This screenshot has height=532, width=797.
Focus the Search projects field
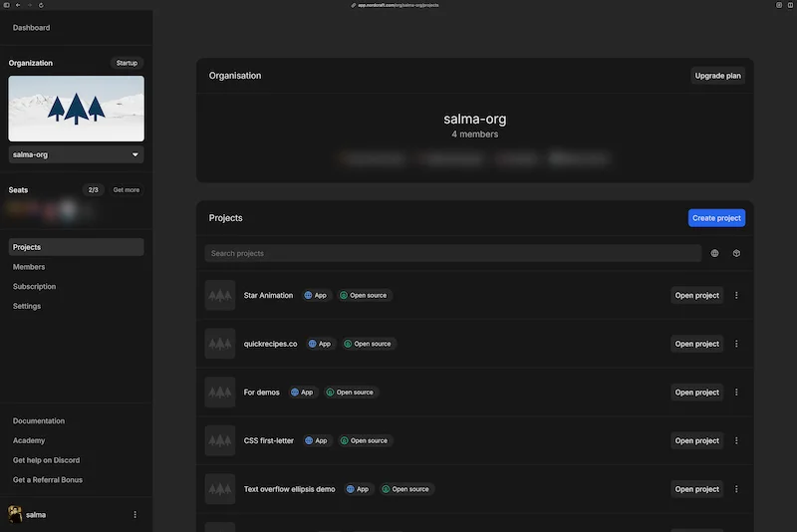tap(453, 253)
